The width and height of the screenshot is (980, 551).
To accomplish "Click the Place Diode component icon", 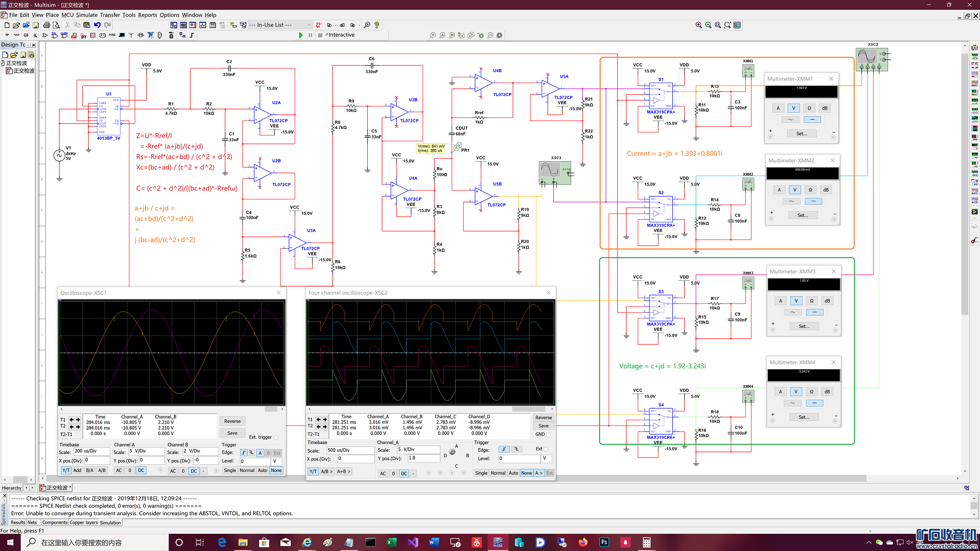I will [26, 35].
